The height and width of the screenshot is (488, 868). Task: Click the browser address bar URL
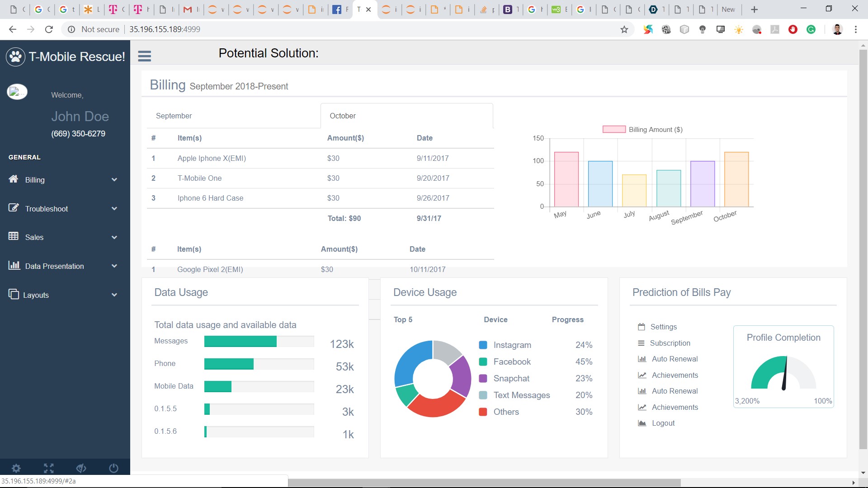click(165, 29)
